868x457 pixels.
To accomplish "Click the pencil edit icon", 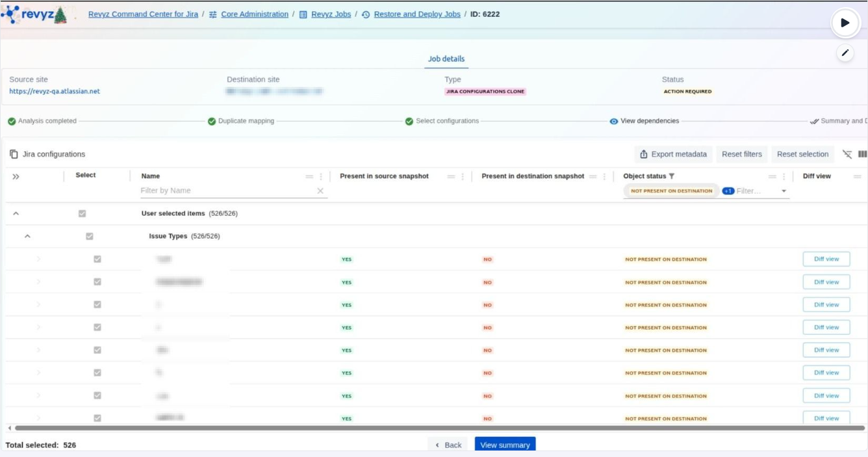I will pyautogui.click(x=845, y=53).
